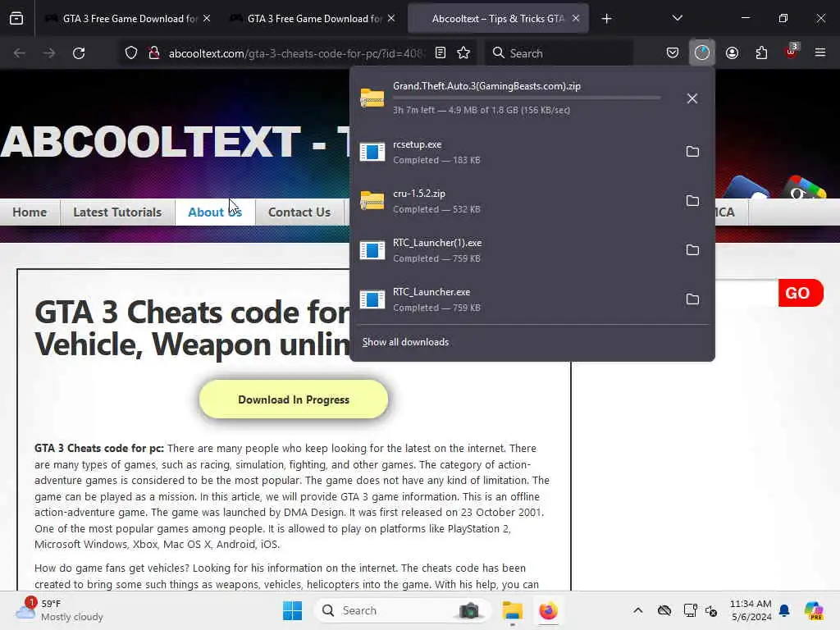
Task: Show RTC_Launcher.exe in folder
Action: click(x=692, y=299)
